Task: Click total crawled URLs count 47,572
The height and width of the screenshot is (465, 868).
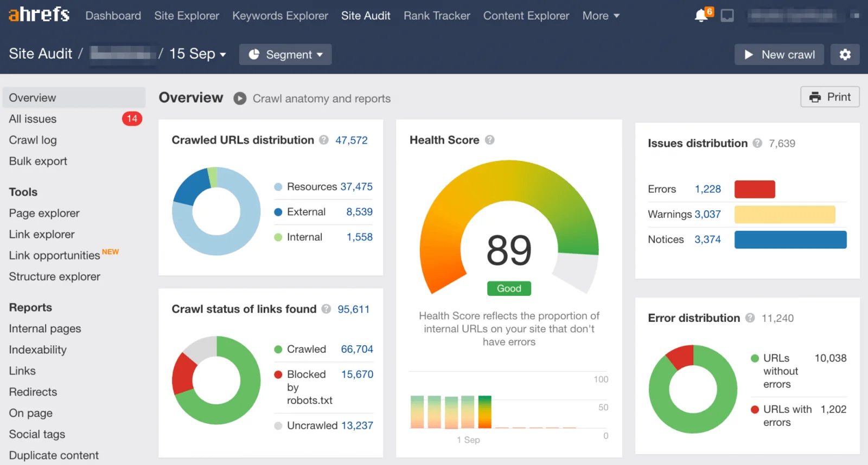Action: point(352,140)
